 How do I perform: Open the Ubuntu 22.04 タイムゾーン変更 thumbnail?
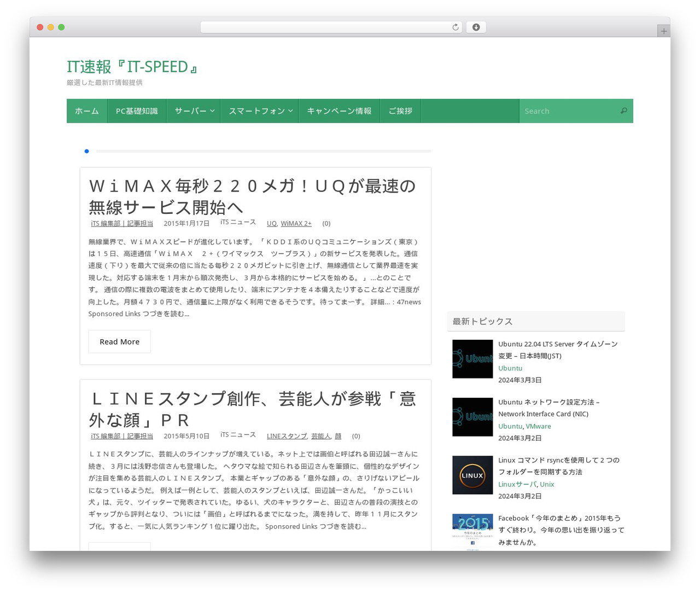coord(472,359)
